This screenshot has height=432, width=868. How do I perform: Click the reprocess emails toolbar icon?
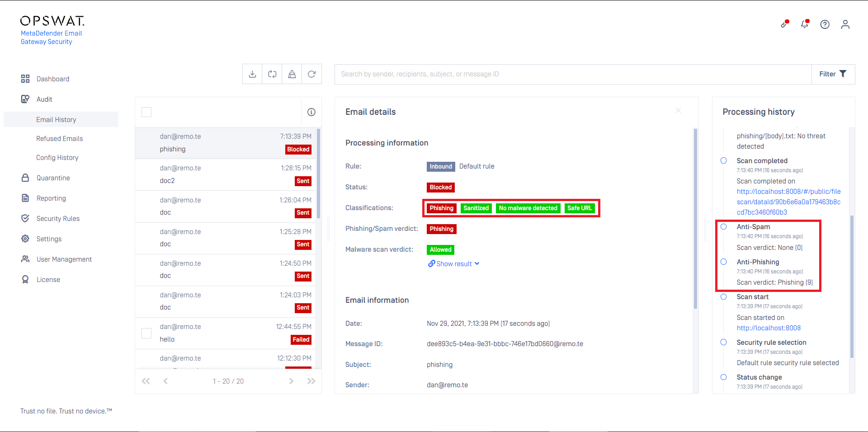[x=272, y=74]
